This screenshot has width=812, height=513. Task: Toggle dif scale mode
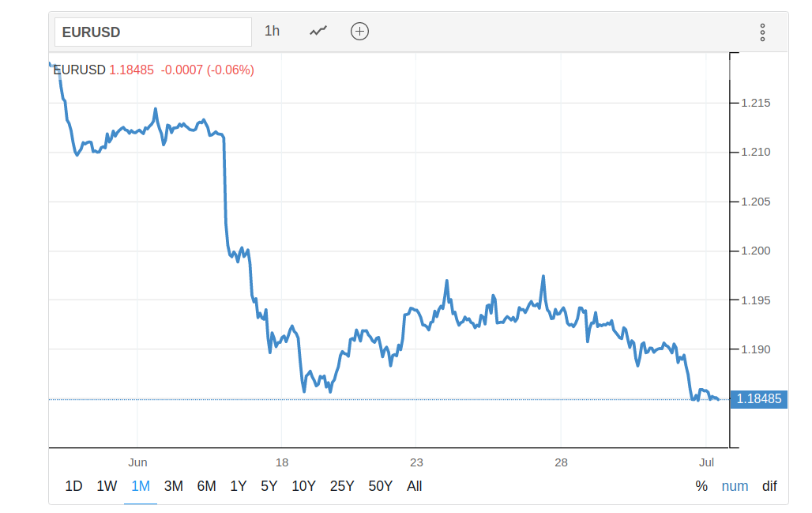point(769,486)
